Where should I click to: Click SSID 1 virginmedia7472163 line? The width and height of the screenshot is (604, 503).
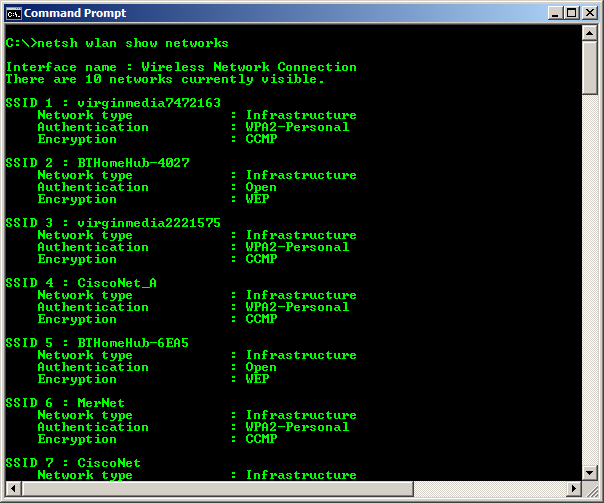pos(113,103)
